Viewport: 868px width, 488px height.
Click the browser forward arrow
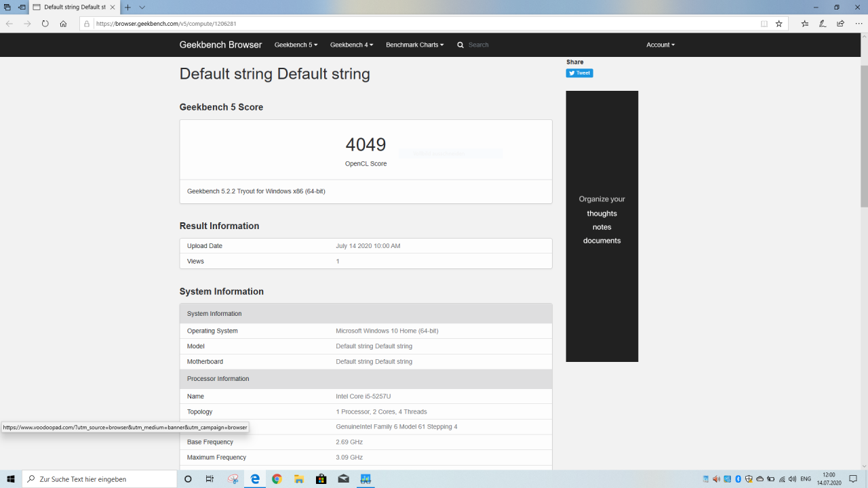point(27,23)
